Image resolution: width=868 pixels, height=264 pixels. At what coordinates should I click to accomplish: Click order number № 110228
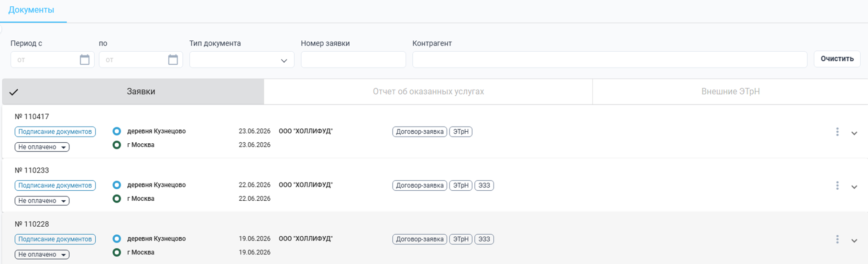point(32,224)
